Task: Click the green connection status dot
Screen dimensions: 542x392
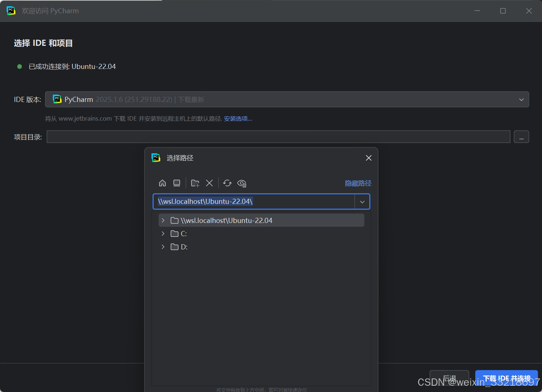Action: point(20,66)
